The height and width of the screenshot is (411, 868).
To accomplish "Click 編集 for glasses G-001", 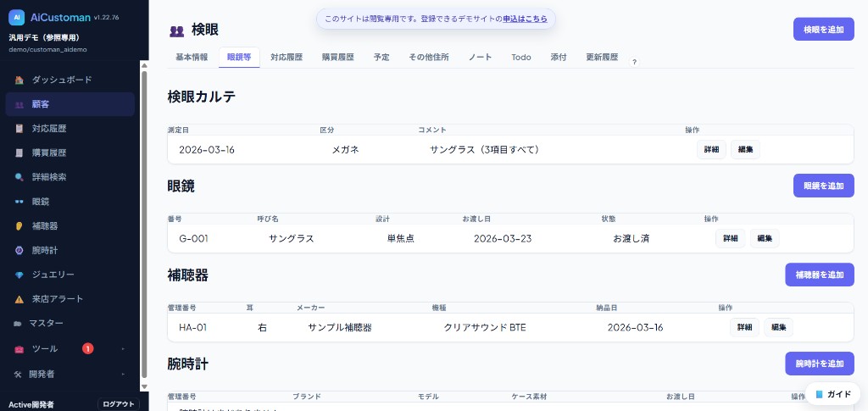I will point(765,238).
